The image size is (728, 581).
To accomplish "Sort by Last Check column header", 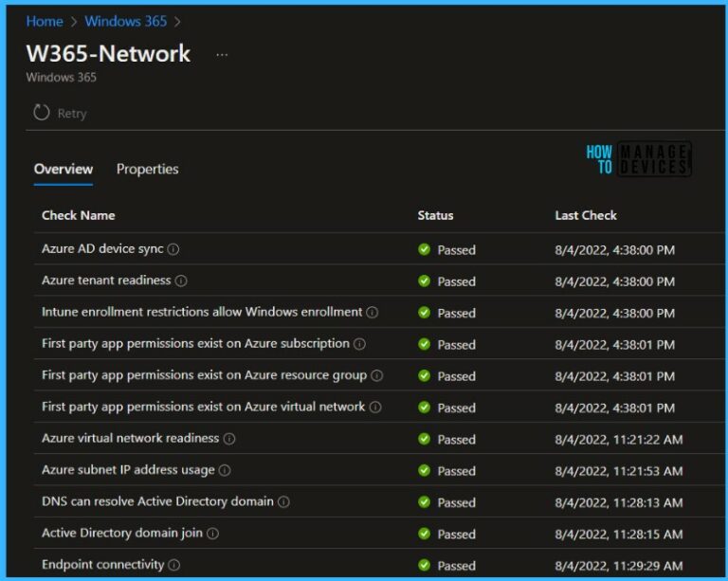I will point(586,215).
